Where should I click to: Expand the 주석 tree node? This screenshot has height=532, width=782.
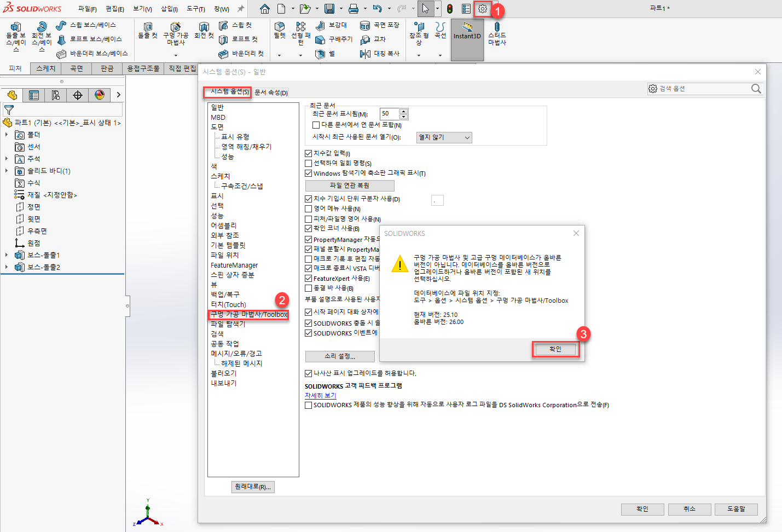(7, 159)
